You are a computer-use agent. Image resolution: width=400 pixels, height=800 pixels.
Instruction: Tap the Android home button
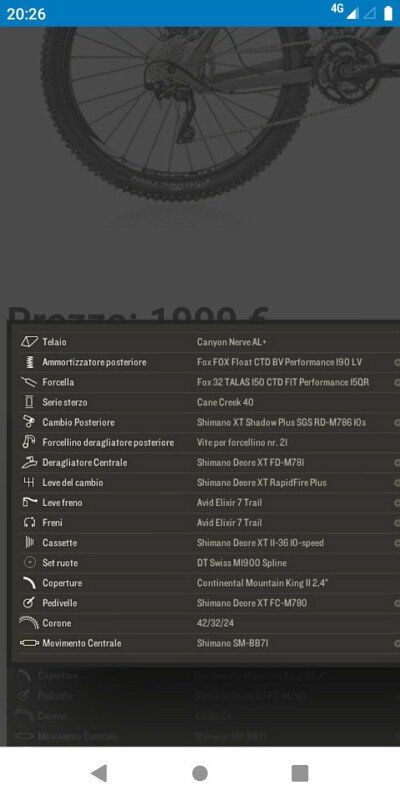click(200, 773)
